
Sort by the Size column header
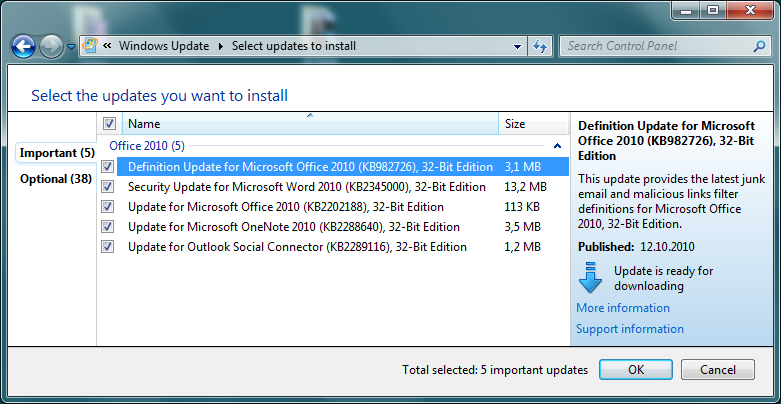533,124
